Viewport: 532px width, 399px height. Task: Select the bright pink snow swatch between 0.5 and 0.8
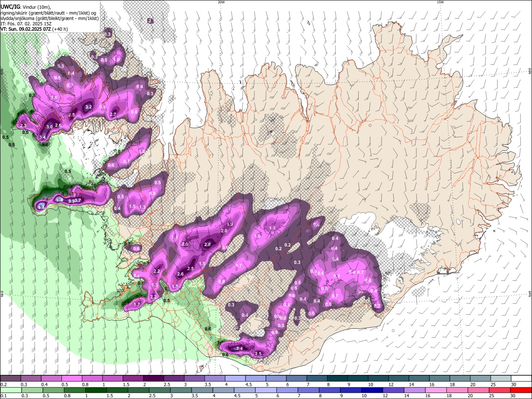[71, 379]
